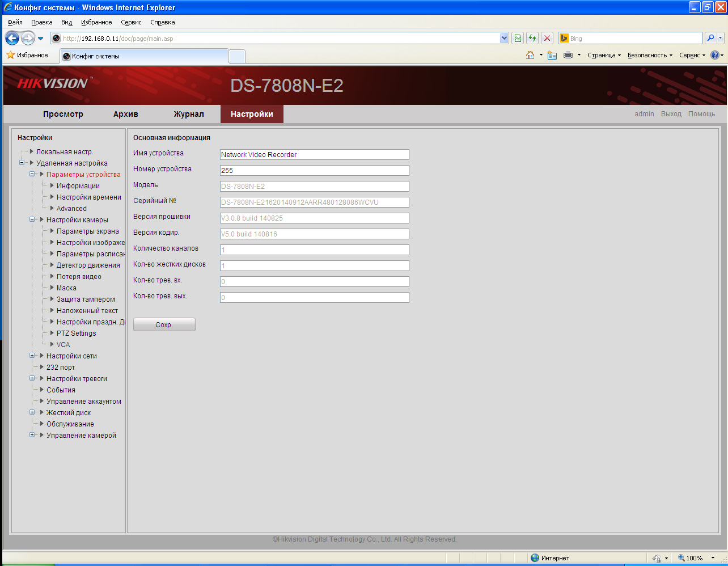728x566 pixels.
Task: Open the Home page icon in command bar
Action: 530,55
